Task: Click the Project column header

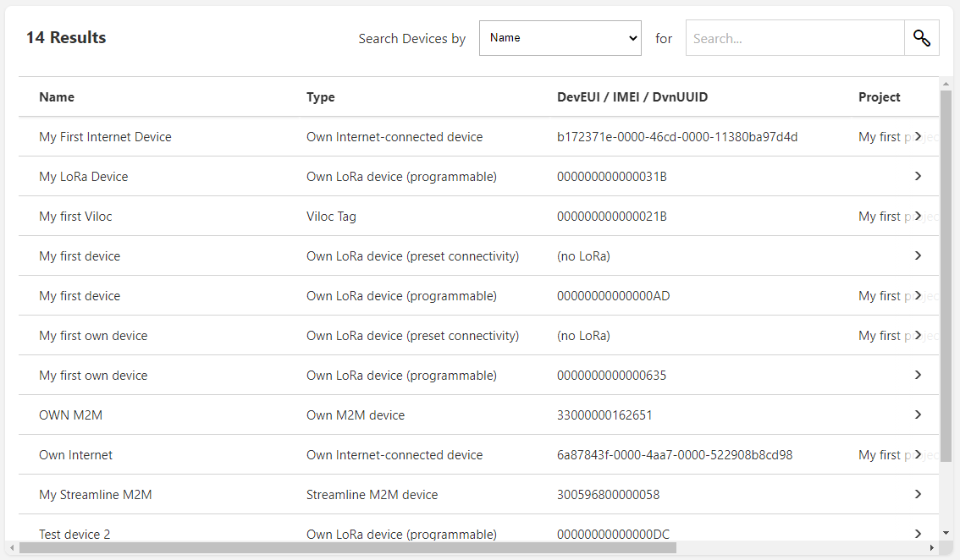Action: pyautogui.click(x=880, y=96)
